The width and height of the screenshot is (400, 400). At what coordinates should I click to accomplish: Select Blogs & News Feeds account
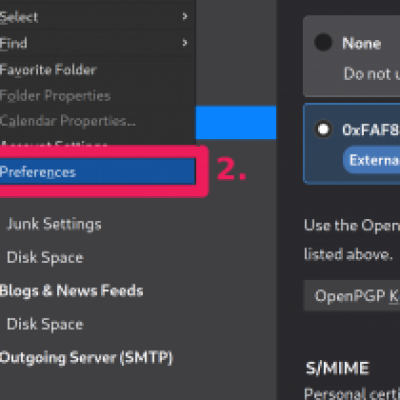coord(72,291)
